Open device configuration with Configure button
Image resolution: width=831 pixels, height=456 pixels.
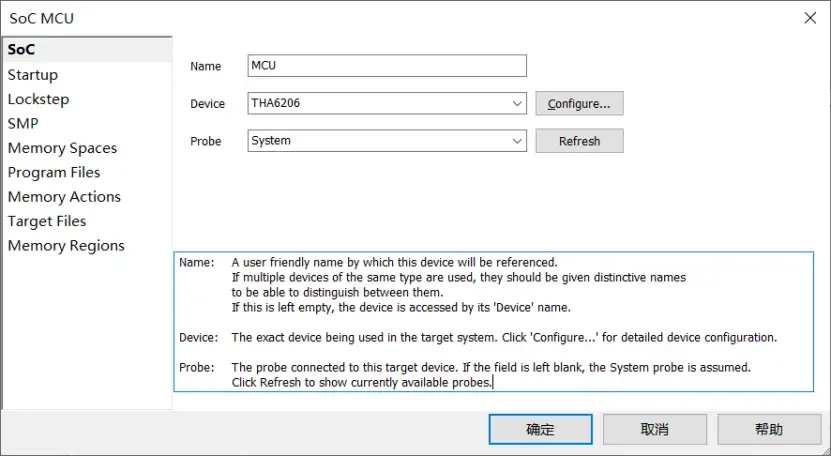click(x=579, y=103)
